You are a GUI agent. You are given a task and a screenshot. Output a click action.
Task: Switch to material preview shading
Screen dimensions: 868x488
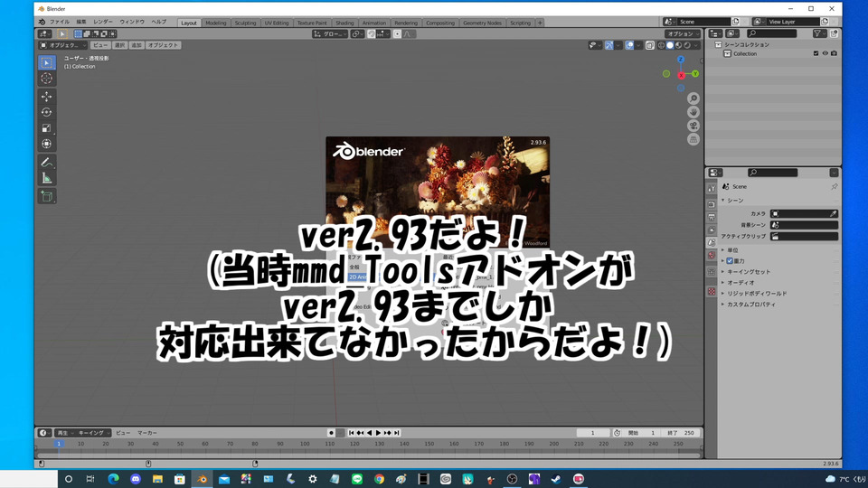tap(679, 45)
